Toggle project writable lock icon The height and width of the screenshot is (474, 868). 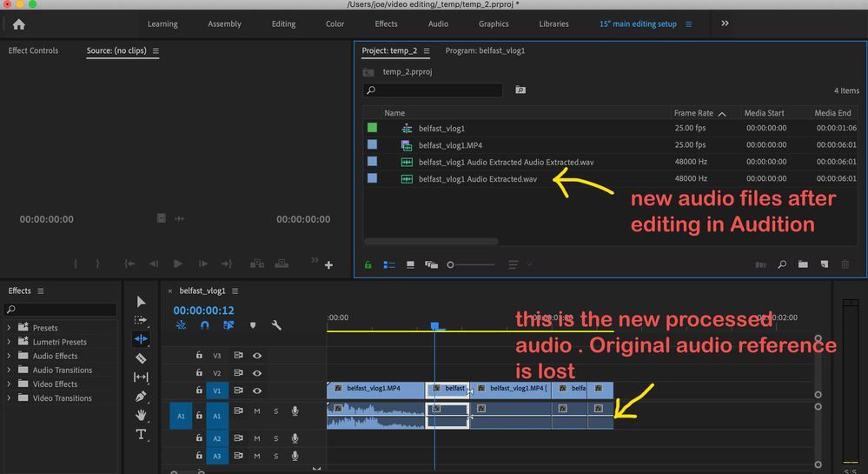368,265
